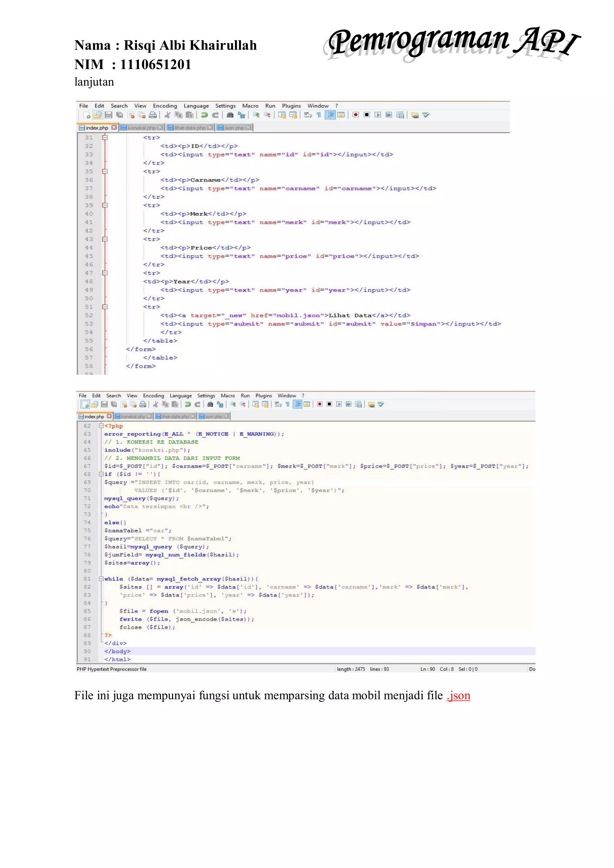
Task: Click the Cut scissors icon in lower editor toolbar
Action: 156,404
